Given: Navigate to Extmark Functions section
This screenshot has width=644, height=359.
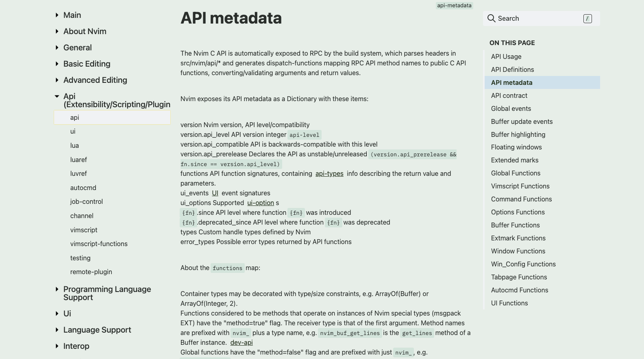Looking at the screenshot, I should click(518, 238).
